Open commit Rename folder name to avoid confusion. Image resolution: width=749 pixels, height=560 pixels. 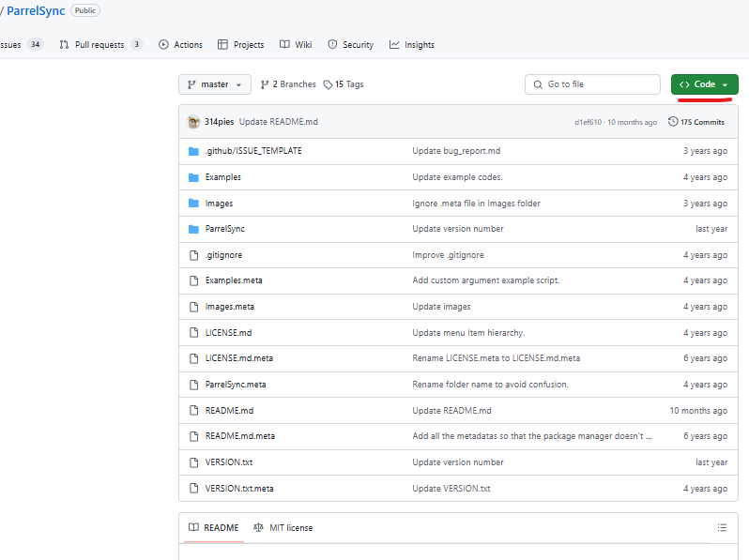coord(491,385)
